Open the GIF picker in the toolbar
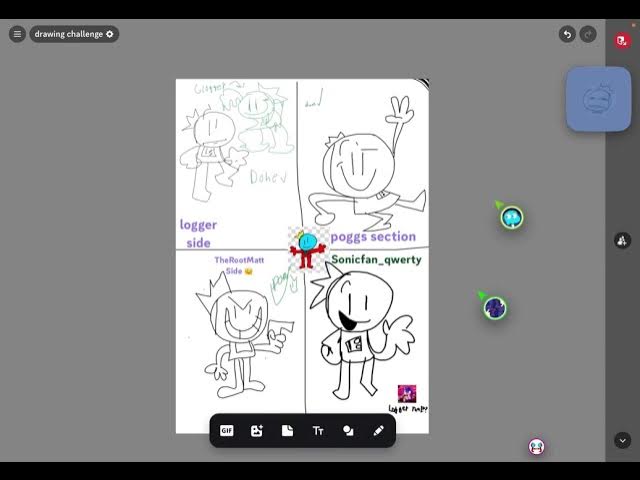 tap(227, 431)
